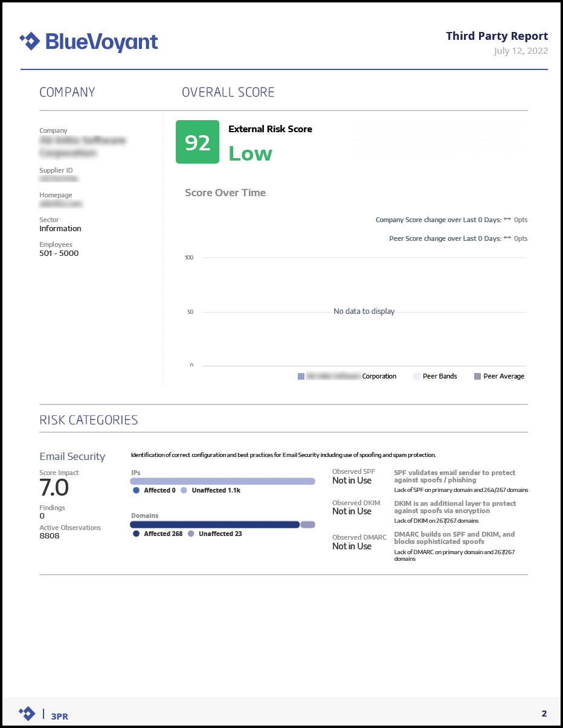
Task: Click the Active Observations value "8808"
Action: pyautogui.click(x=50, y=535)
